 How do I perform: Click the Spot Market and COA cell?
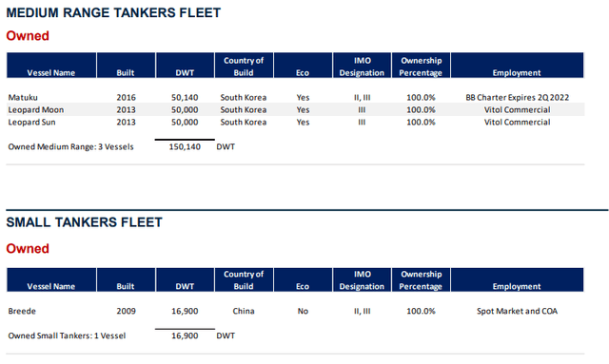coord(517,311)
